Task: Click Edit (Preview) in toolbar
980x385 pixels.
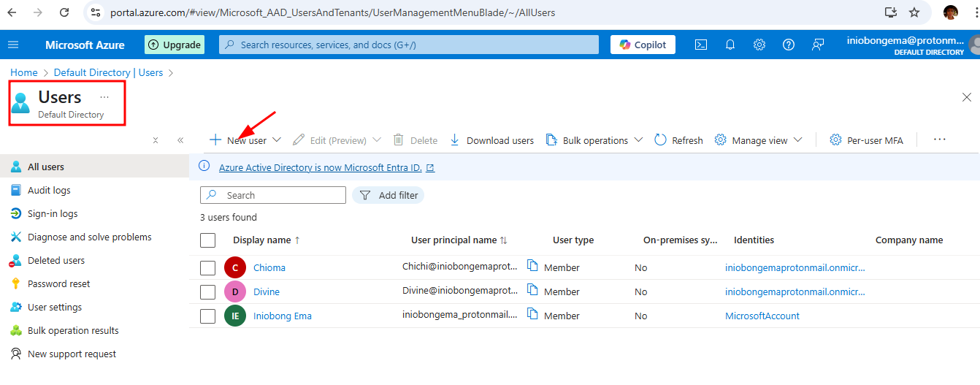Action: tap(330, 140)
